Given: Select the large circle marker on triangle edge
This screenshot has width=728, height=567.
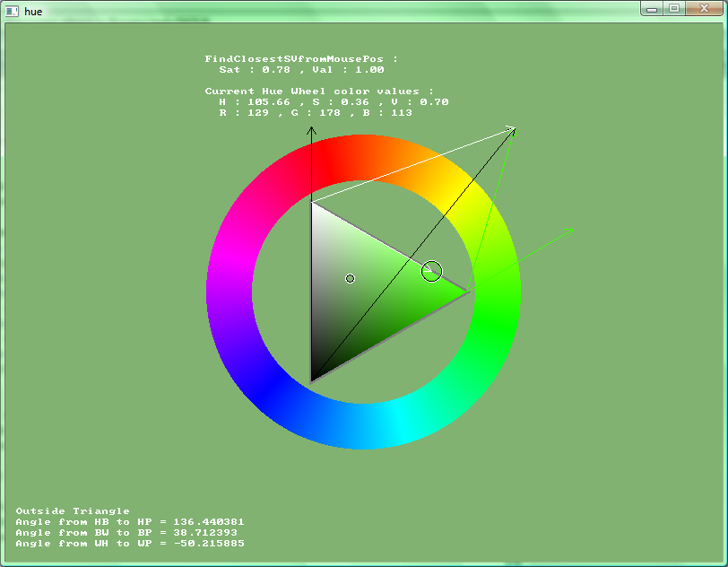Looking at the screenshot, I should point(431,270).
